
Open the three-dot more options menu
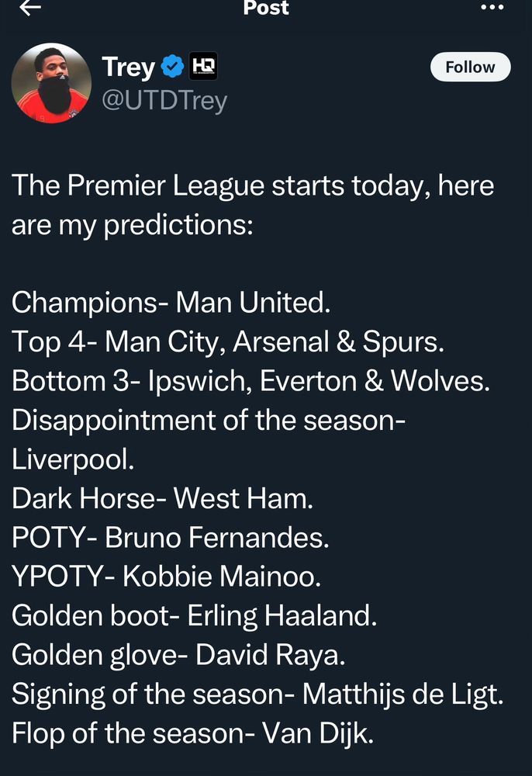click(x=492, y=8)
